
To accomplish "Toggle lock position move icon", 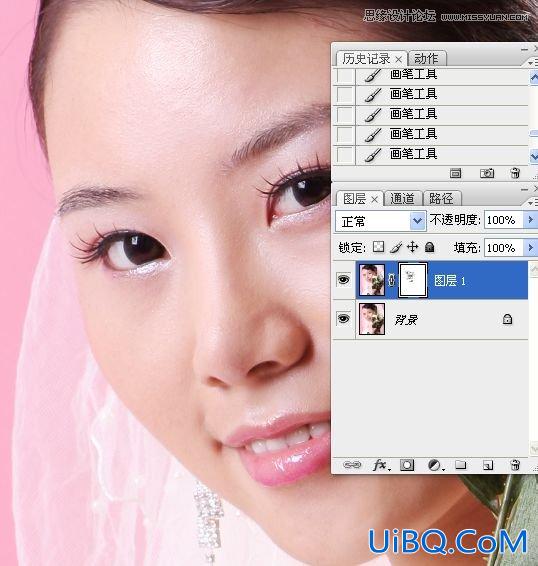I will point(412,247).
